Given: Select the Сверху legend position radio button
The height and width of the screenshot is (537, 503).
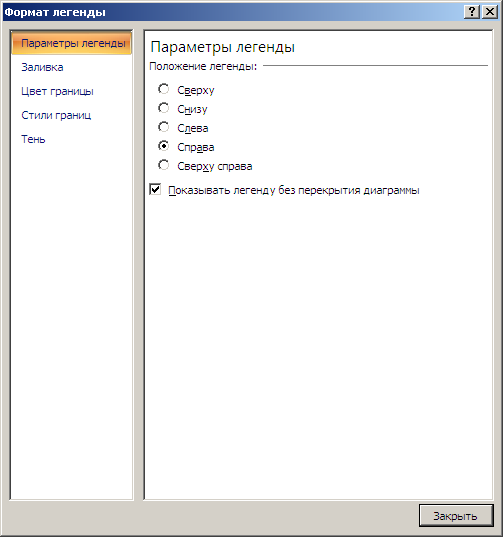Looking at the screenshot, I should point(164,89).
